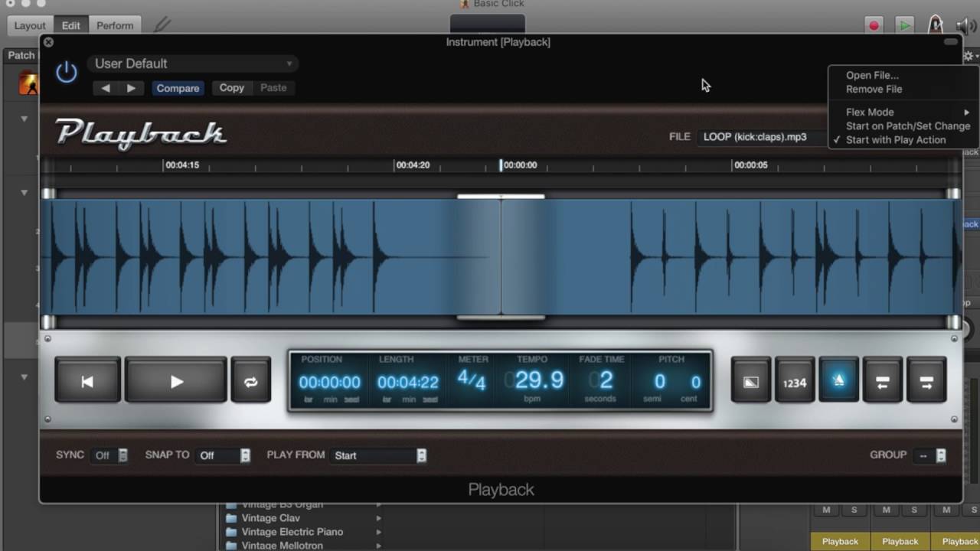Select Remove File menu entry
Image resolution: width=980 pixels, height=551 pixels.
[874, 89]
